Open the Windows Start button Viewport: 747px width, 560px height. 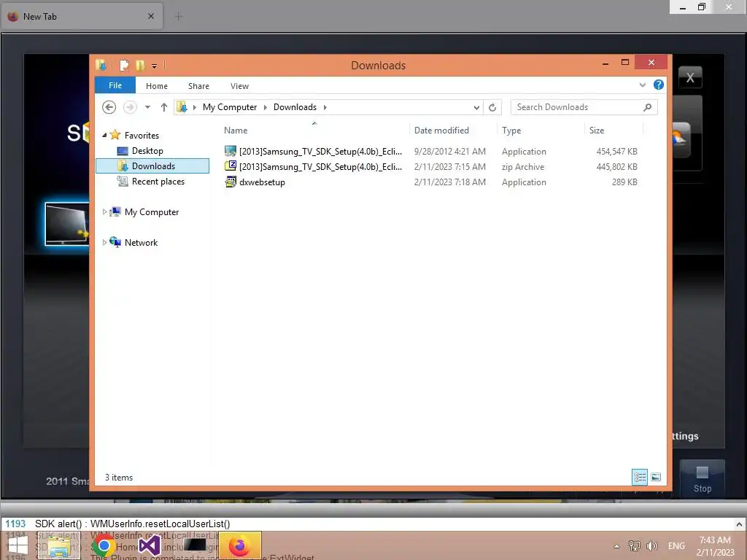(x=18, y=545)
